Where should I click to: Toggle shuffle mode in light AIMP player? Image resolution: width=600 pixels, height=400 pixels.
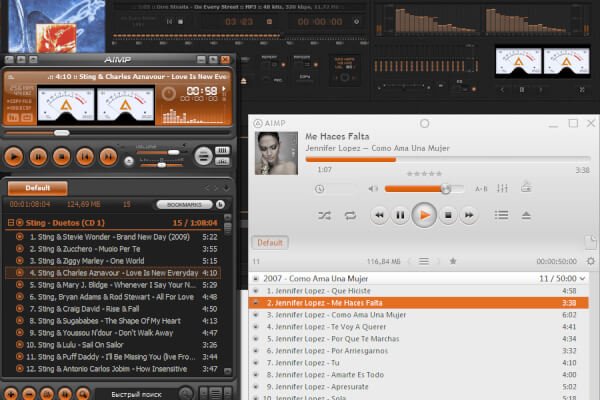pos(324,216)
